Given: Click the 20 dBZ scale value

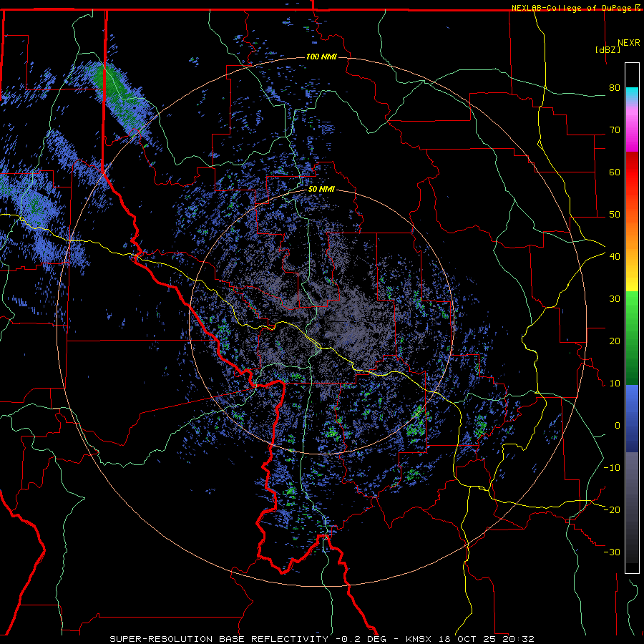Looking at the screenshot, I should tap(615, 341).
